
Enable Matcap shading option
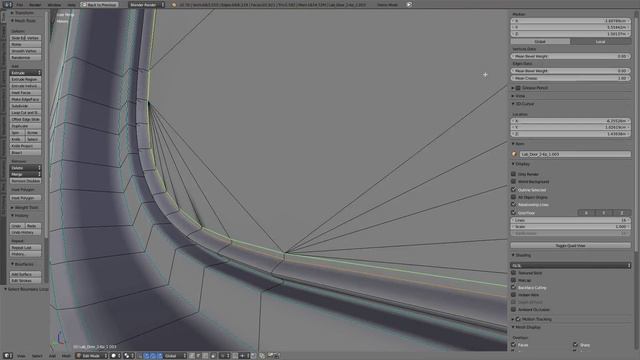(x=513, y=280)
